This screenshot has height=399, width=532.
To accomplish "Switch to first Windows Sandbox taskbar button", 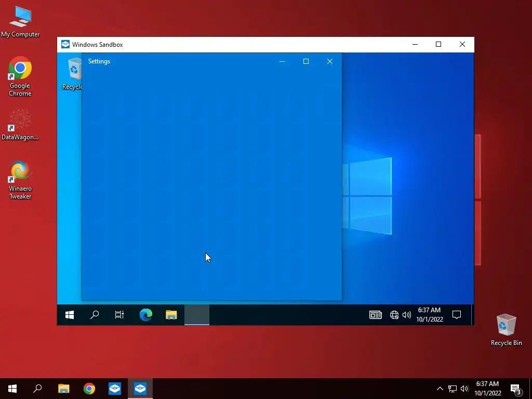I will click(115, 389).
